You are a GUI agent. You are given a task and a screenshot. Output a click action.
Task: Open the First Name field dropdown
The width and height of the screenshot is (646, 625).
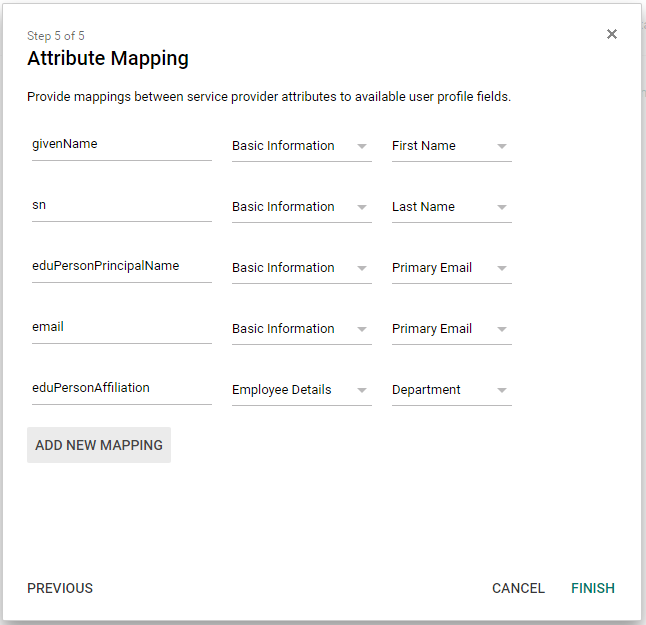click(x=451, y=146)
